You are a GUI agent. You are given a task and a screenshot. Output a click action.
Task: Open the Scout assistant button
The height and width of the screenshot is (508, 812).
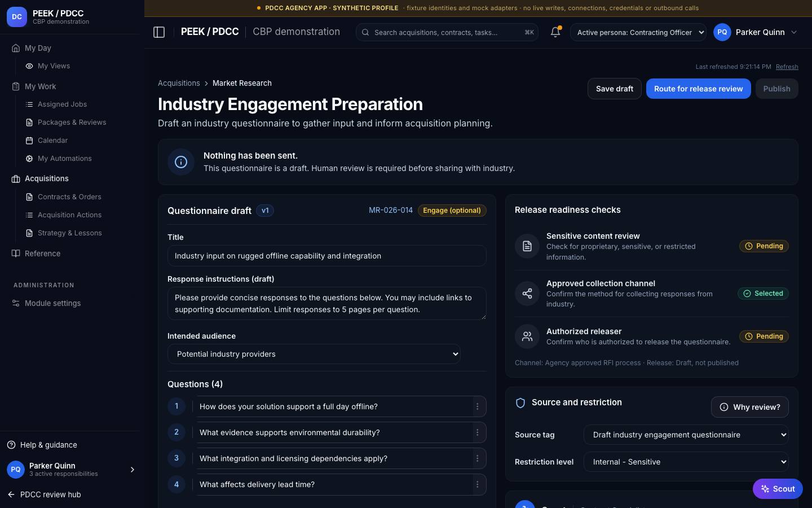[778, 489]
